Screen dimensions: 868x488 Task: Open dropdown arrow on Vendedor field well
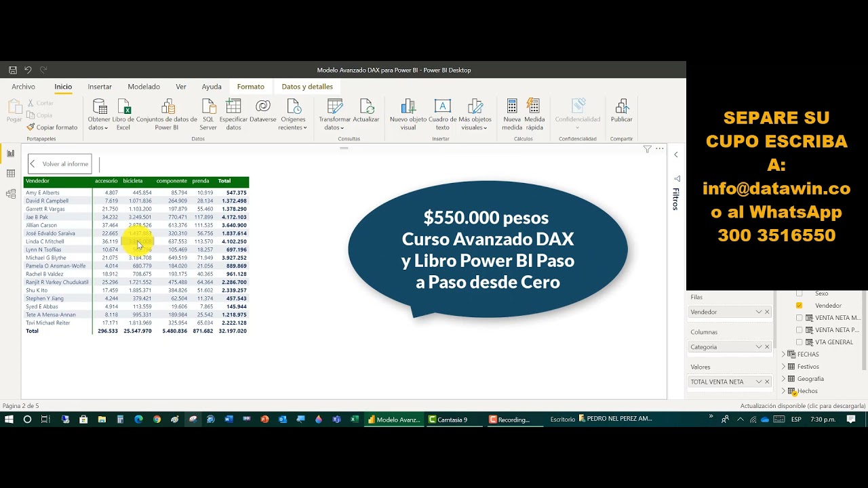(x=759, y=312)
